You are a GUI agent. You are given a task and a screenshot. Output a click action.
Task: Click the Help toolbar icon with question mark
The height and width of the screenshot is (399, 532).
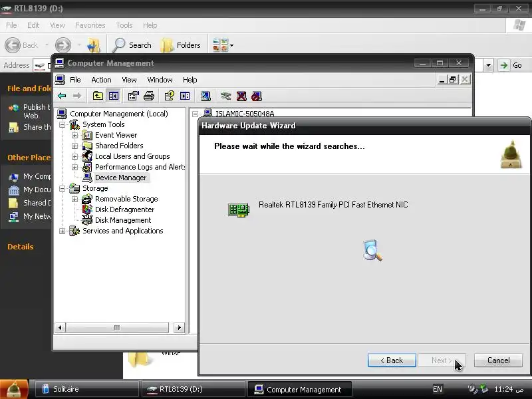click(x=170, y=96)
